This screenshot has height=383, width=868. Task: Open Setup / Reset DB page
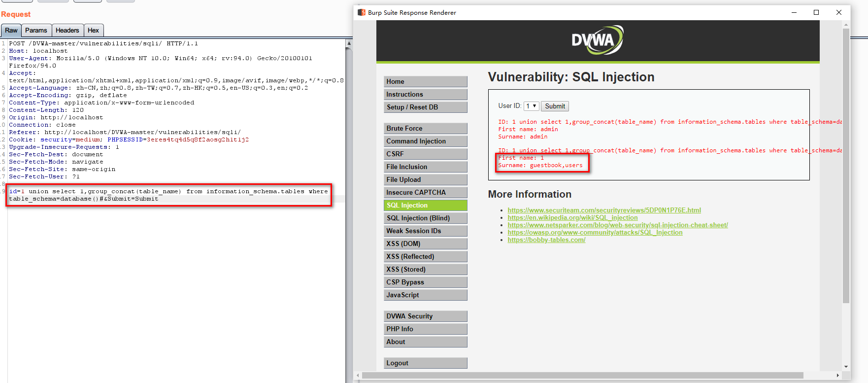426,107
